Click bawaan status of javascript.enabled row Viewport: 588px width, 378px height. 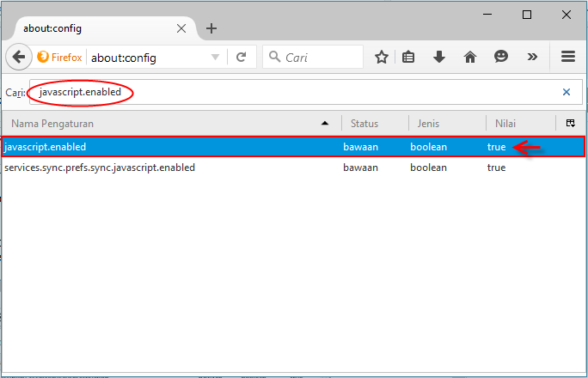(360, 147)
